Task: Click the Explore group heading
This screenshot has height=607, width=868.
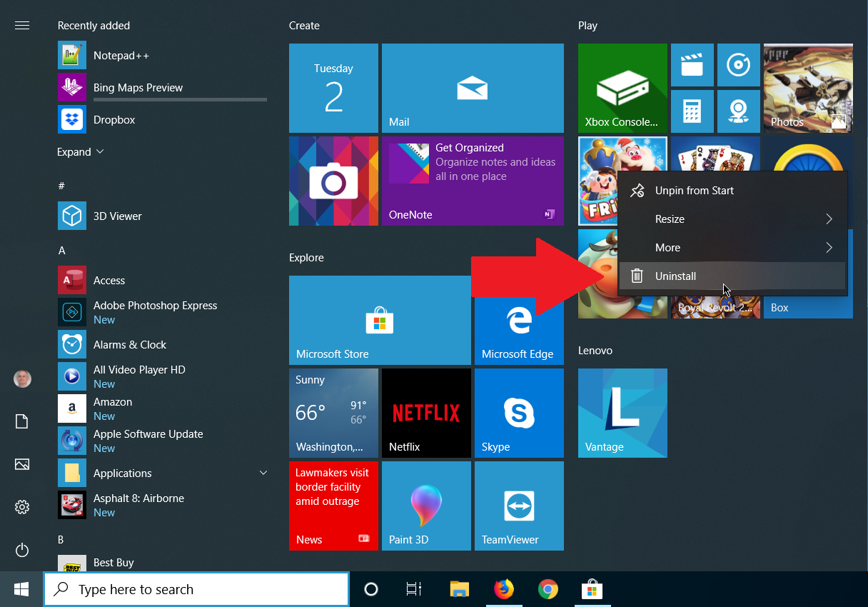Action: pos(306,258)
